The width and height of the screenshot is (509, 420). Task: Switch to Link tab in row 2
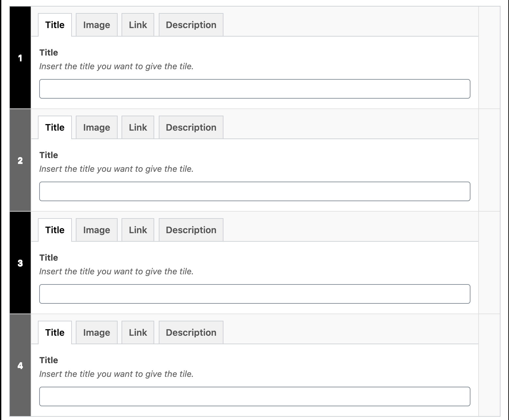138,127
